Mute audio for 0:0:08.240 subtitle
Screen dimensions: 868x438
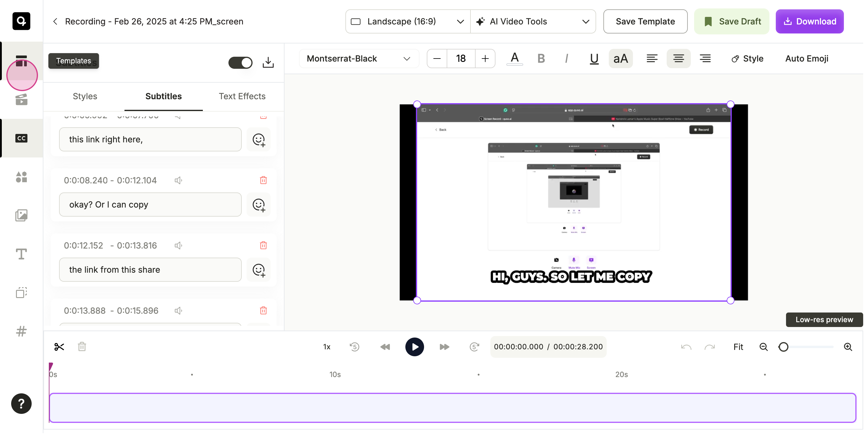click(178, 180)
